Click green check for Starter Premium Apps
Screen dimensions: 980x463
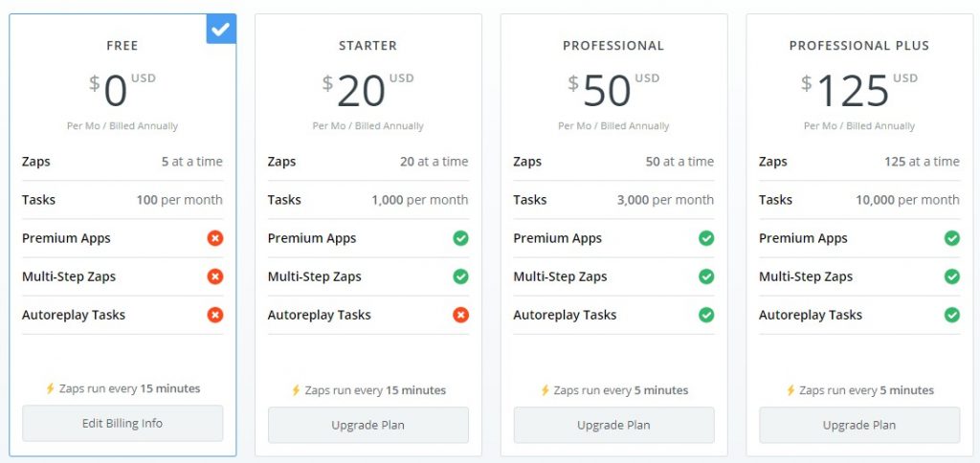460,238
